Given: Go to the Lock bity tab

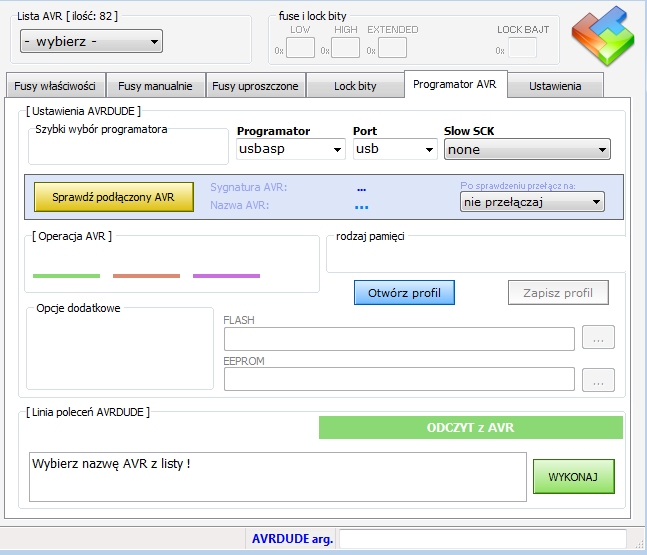Looking at the screenshot, I should point(355,86).
